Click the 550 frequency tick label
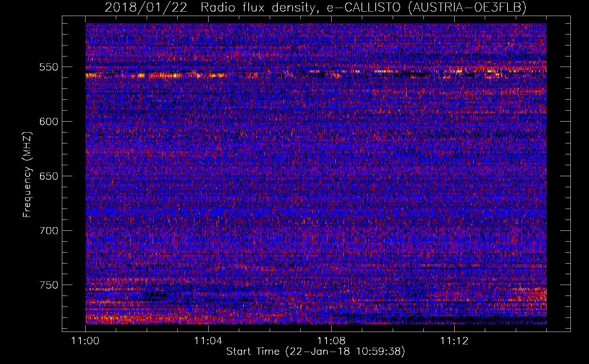Viewport: 589px width, 364px height. 49,67
